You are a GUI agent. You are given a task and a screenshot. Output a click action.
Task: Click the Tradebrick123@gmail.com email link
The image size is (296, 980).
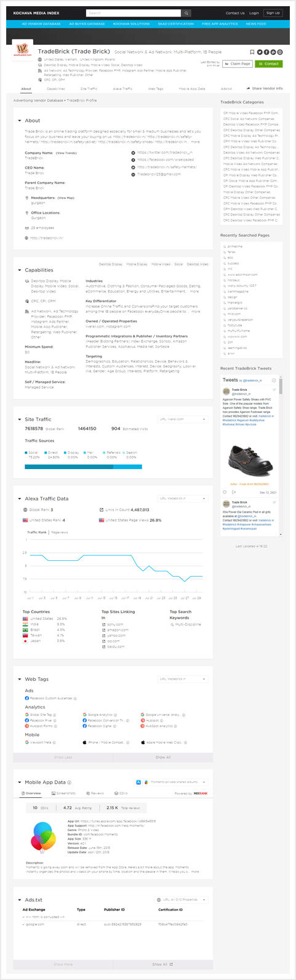[x=159, y=174]
